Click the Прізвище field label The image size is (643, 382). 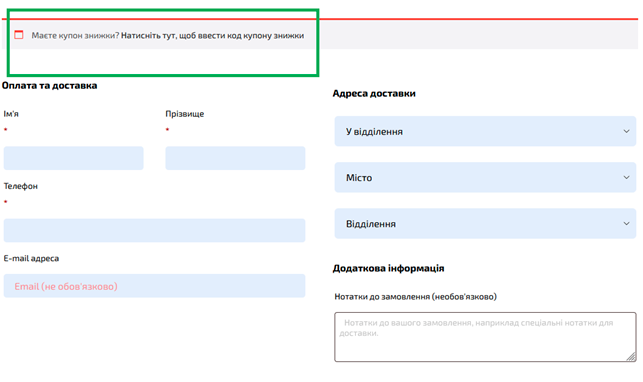(x=185, y=114)
